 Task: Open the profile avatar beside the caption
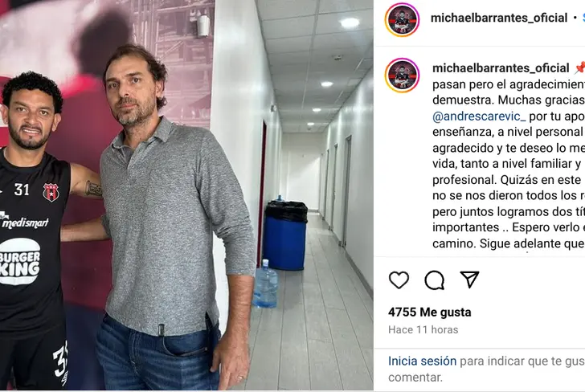click(402, 76)
